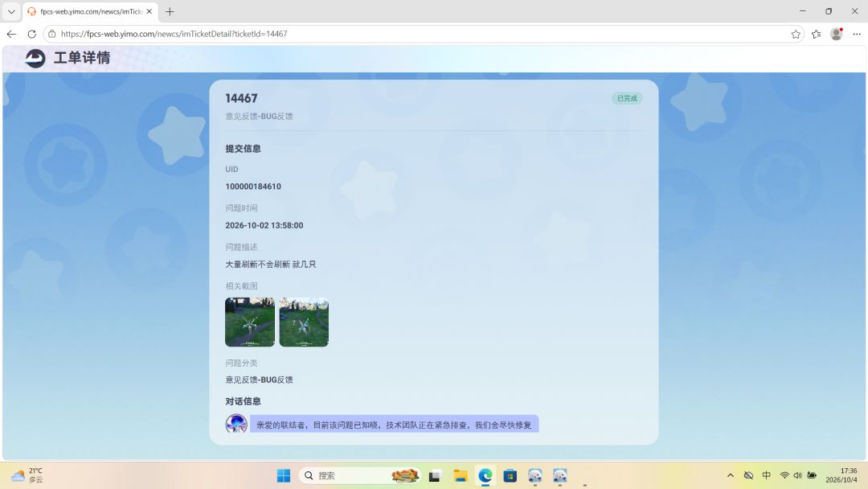Click the ticket number 14467
Image resolution: width=868 pixels, height=489 pixels.
pos(241,98)
